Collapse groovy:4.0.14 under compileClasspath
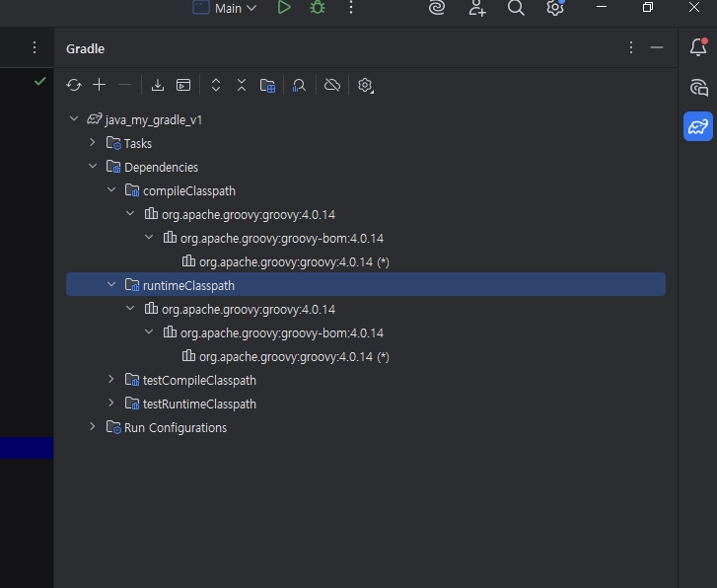Screen dimensions: 717x588 coord(130,214)
